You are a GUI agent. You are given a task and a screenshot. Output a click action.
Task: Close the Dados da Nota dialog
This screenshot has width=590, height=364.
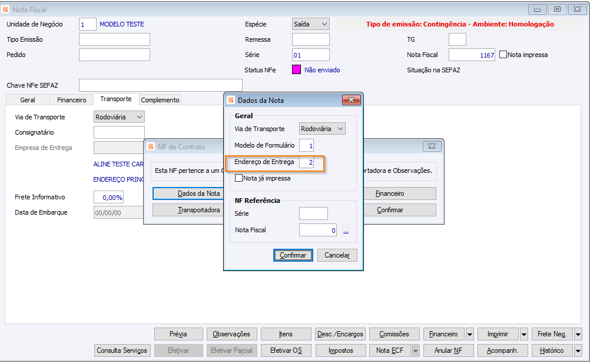click(352, 99)
